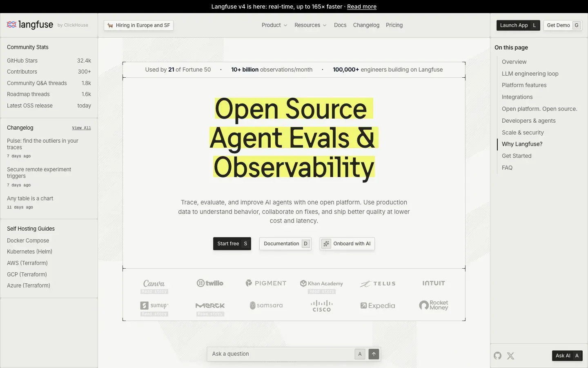The height and width of the screenshot is (368, 588).
Task: Jump to Platform features section
Action: [524, 85]
